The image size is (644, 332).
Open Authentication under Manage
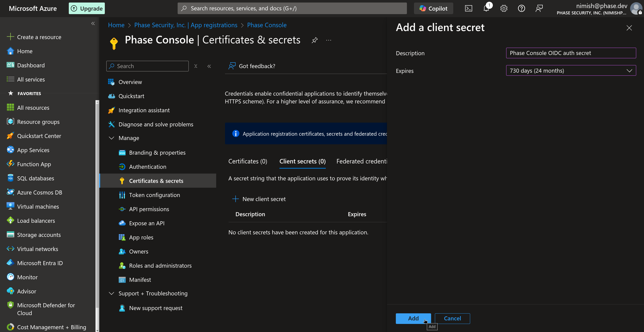tap(148, 167)
